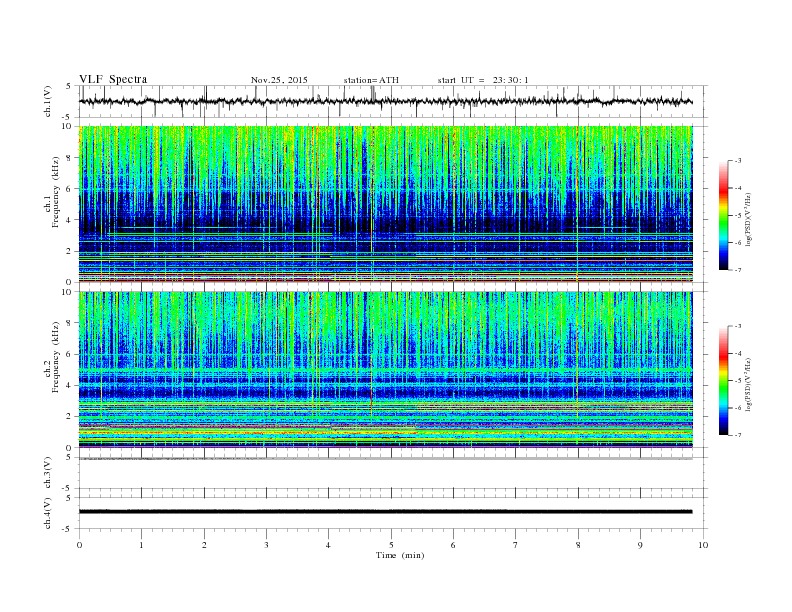
Task: Click the 'VLF Spectra' plot title
Action: point(113,79)
